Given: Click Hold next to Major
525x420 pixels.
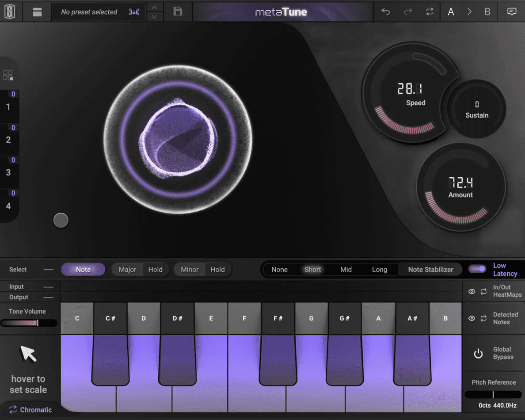Looking at the screenshot, I should coord(156,269).
